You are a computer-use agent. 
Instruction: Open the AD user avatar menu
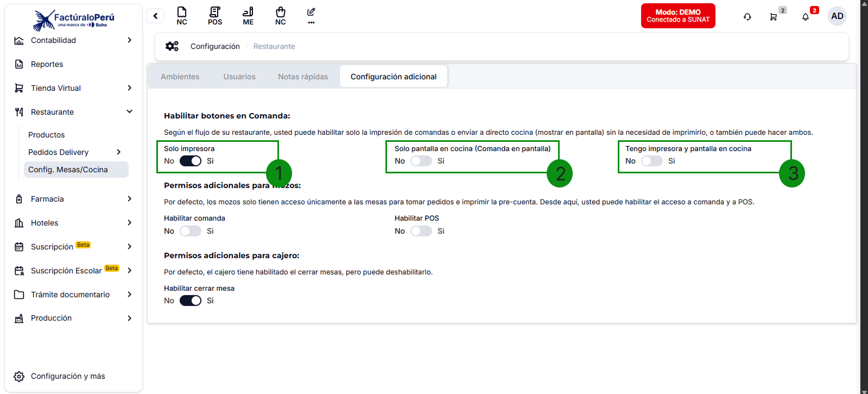point(837,16)
